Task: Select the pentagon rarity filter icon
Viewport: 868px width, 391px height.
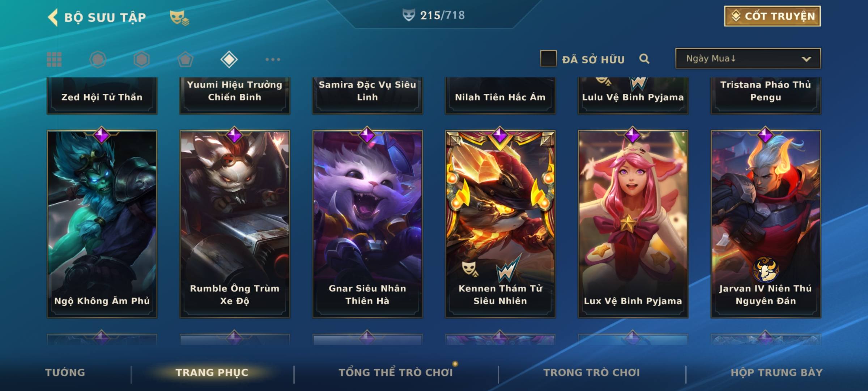Action: tap(185, 59)
